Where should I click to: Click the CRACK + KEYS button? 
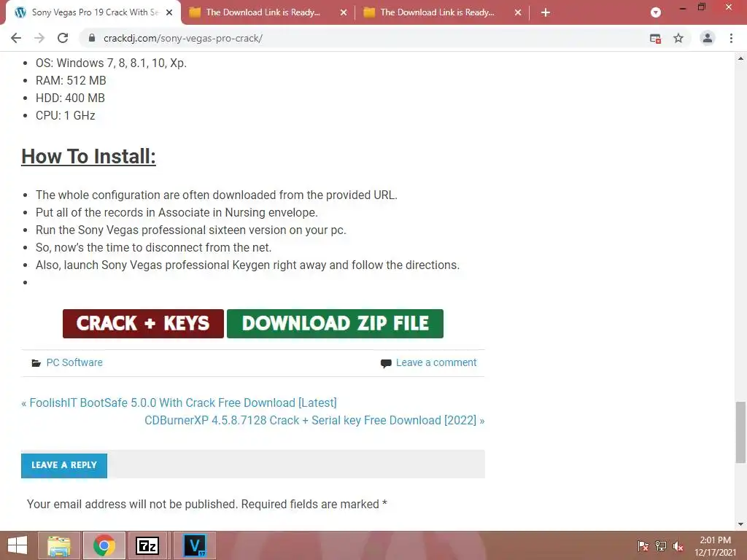143,324
